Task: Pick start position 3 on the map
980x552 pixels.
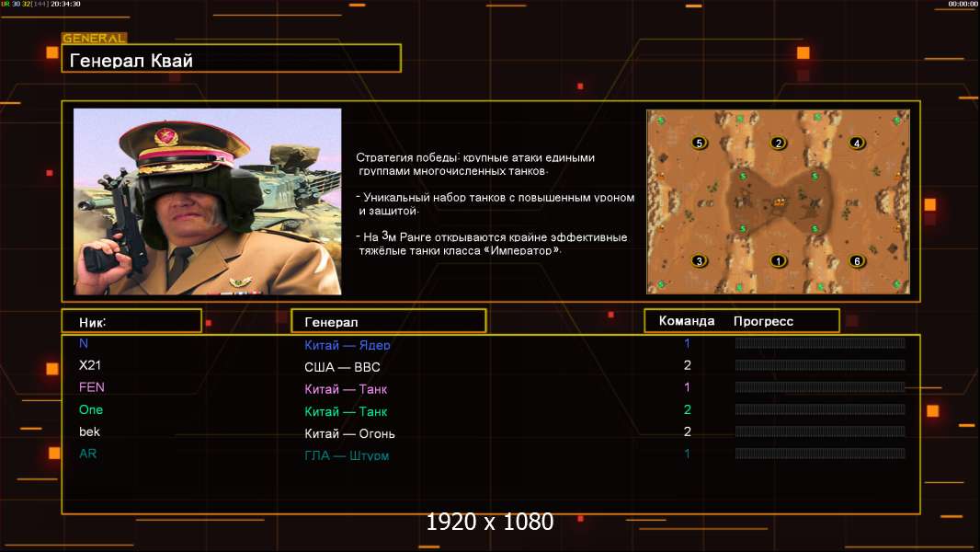Action: 700,261
